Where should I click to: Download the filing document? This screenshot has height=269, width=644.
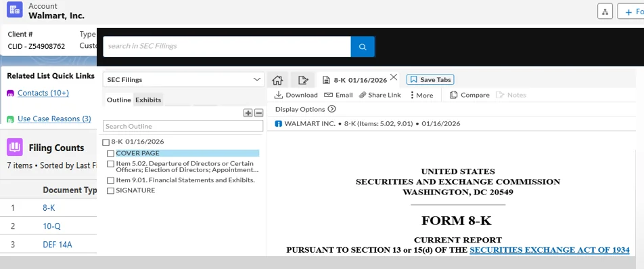(x=296, y=95)
